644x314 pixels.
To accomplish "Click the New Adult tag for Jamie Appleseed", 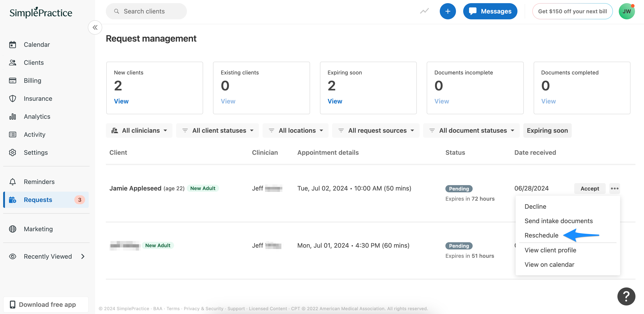I will [203, 188].
